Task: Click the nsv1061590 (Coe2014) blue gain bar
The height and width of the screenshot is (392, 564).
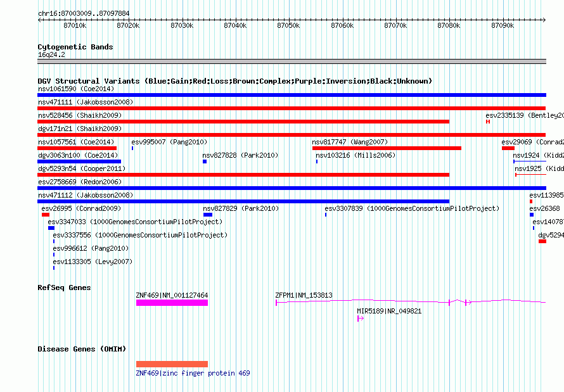Action: click(x=292, y=95)
